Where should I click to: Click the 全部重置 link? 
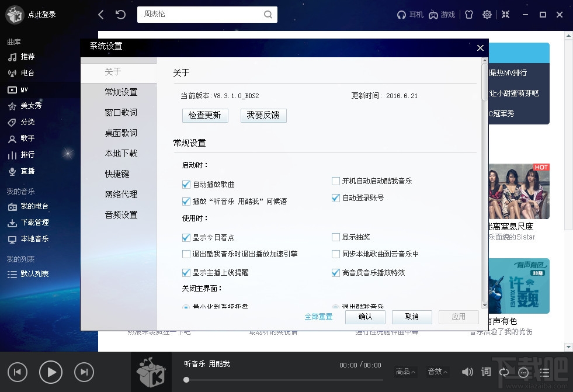pos(319,317)
